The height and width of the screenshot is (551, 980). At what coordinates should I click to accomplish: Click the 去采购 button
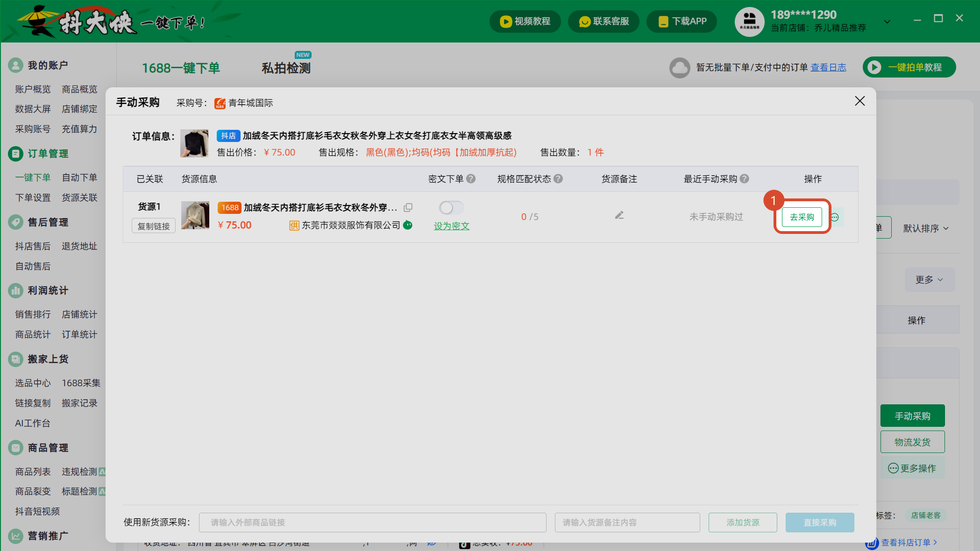802,217
